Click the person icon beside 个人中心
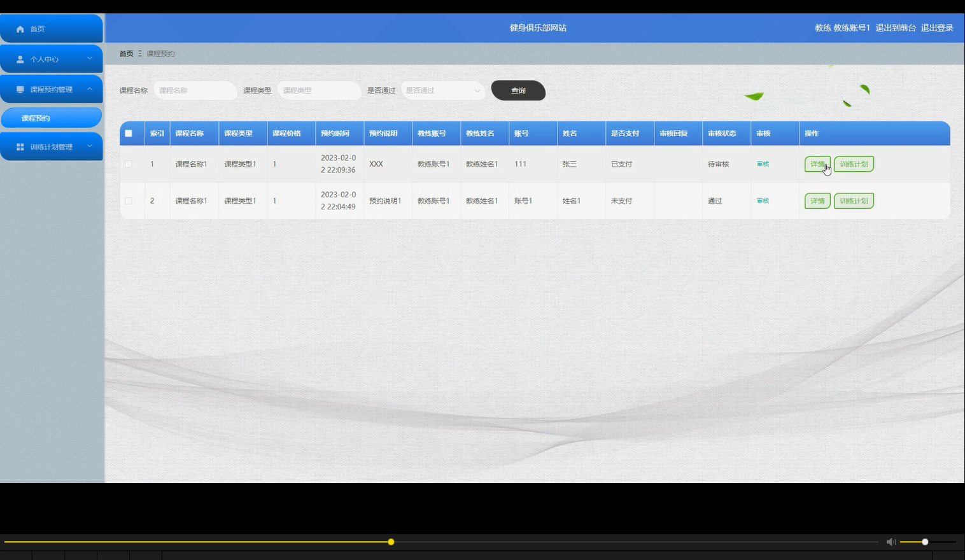 pyautogui.click(x=20, y=59)
